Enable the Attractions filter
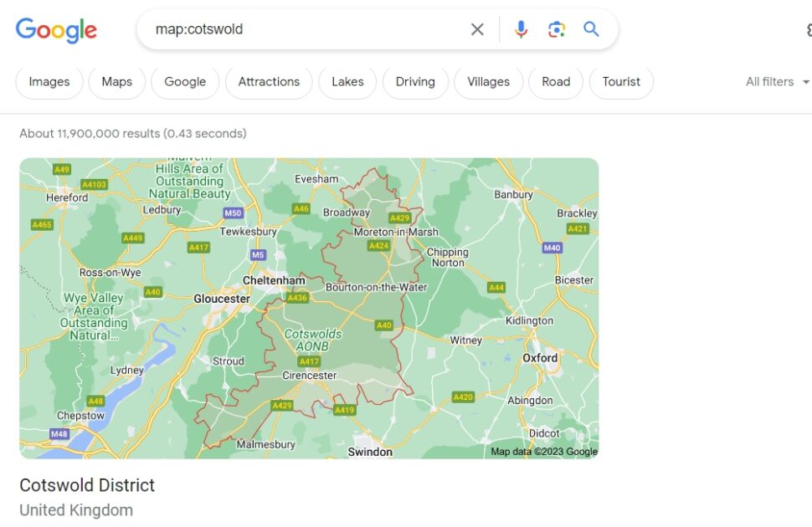812x527 pixels. coord(268,81)
